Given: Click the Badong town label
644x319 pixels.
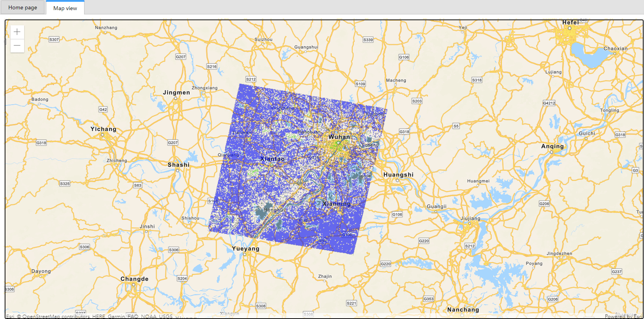Looking at the screenshot, I should [40, 99].
